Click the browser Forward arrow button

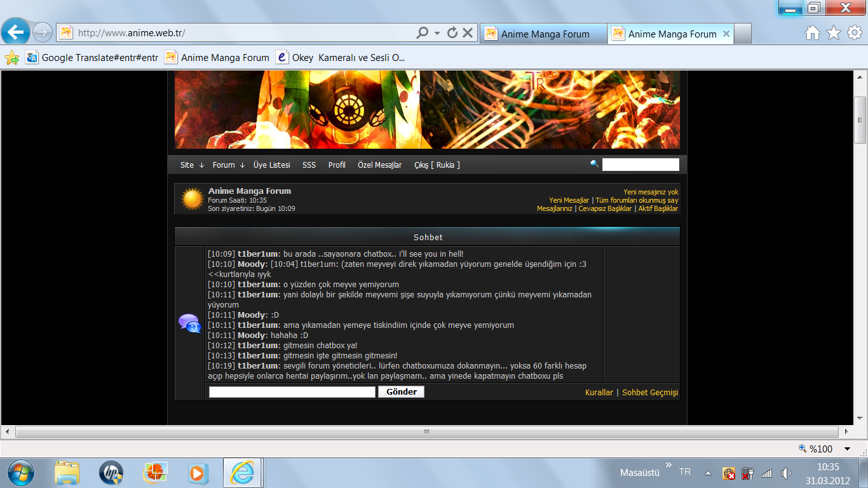pyautogui.click(x=42, y=32)
